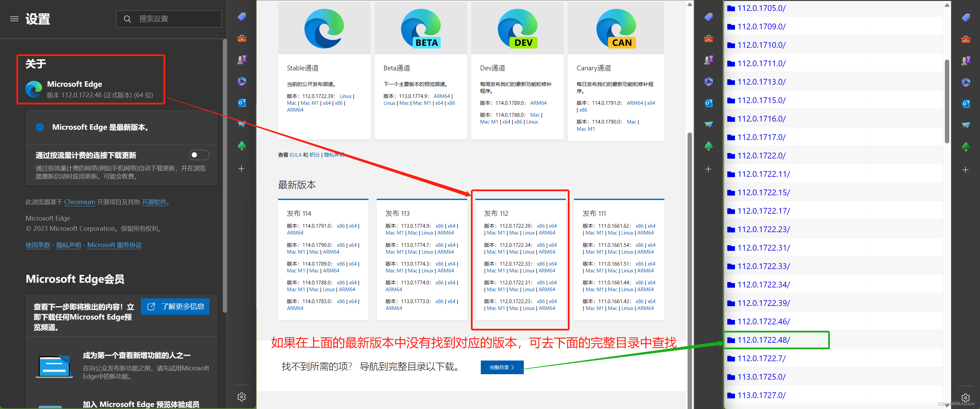Click the 发布 112 heading
This screenshot has width=980, height=409.
click(x=496, y=213)
